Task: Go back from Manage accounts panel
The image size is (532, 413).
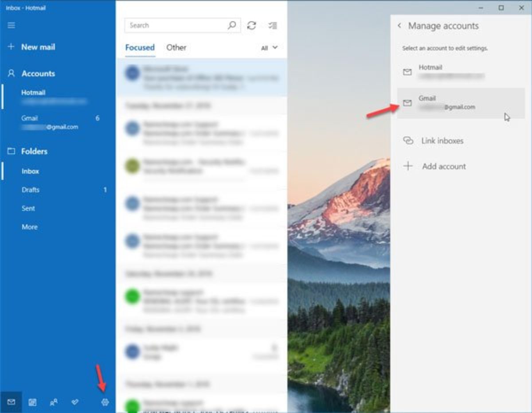Action: tap(399, 26)
